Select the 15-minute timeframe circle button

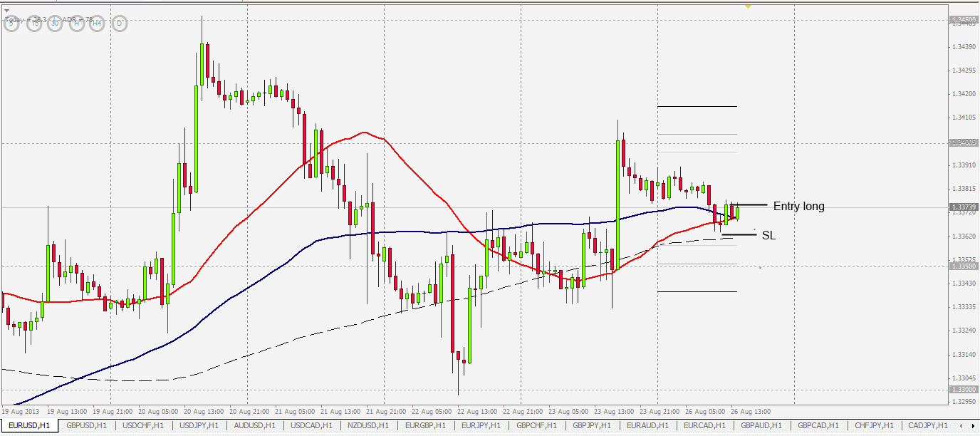pos(33,24)
